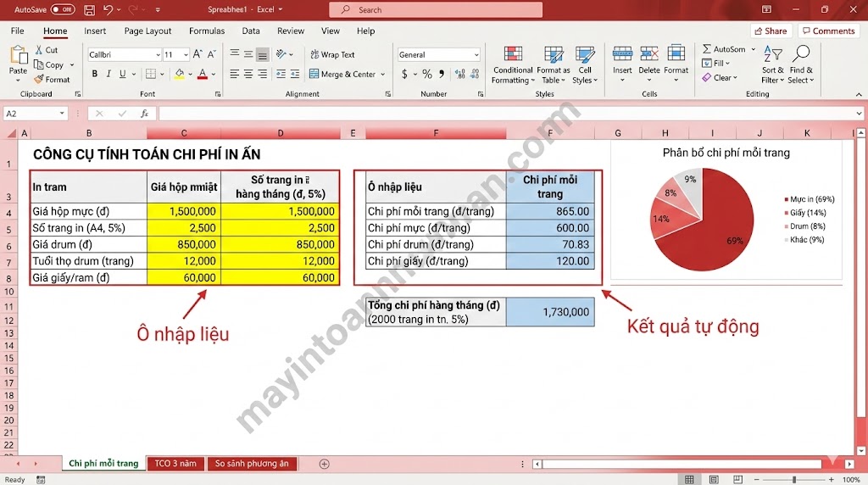Viewport: 868px width, 485px height.
Task: Toggle the AutoSave switch
Action: [x=63, y=9]
